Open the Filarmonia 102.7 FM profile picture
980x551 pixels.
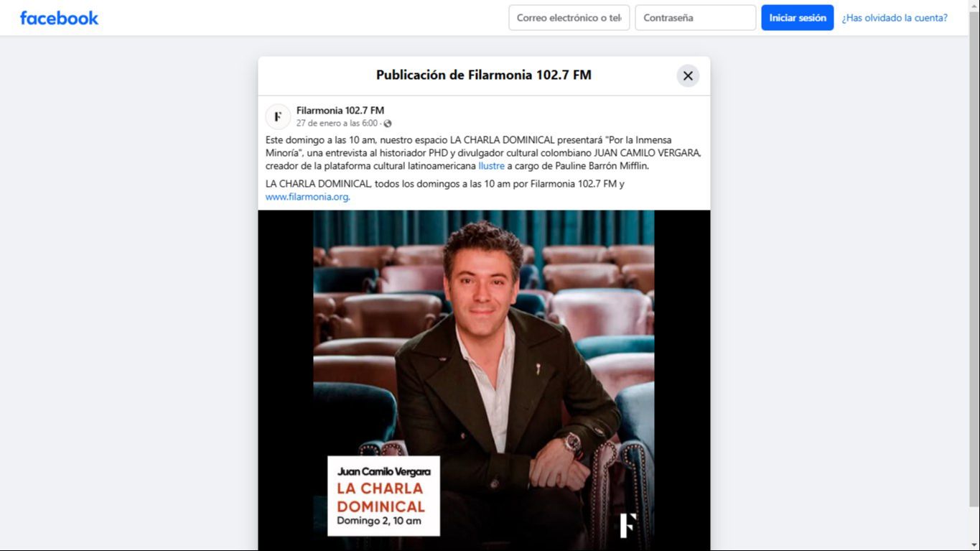[278, 116]
